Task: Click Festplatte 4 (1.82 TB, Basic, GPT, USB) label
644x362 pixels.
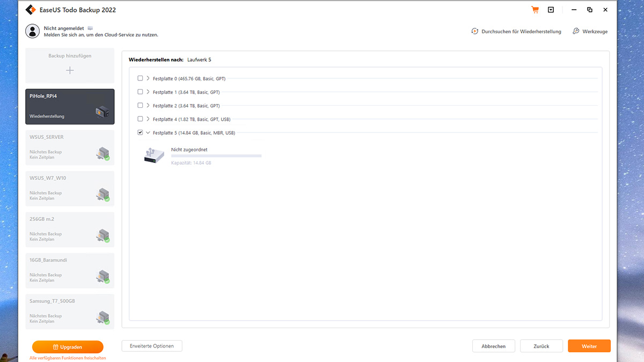Action: [x=192, y=119]
